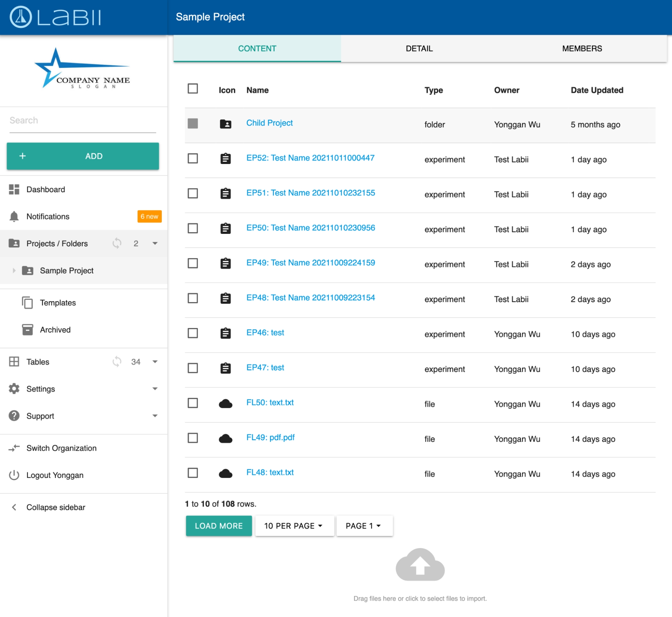Check the FL49 pdf.pdf row checkbox

(x=193, y=438)
